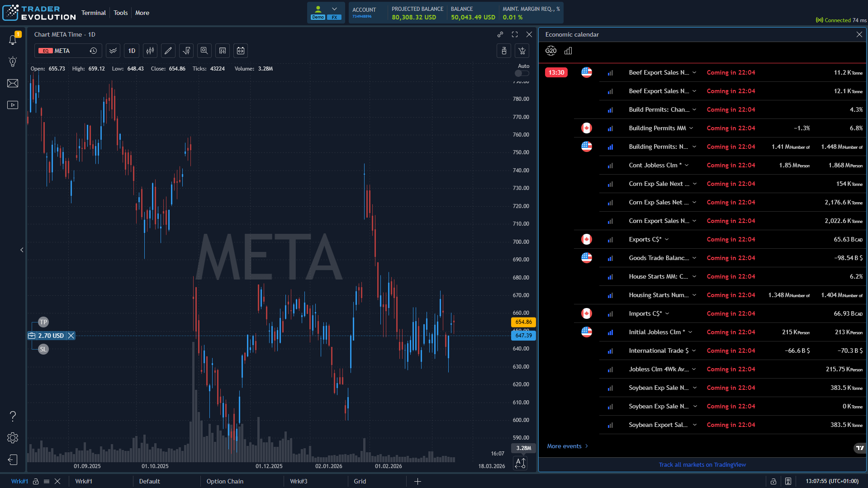Expand the Initial Jobless Clm event row
This screenshot has width=868, height=488.
pyautogui.click(x=690, y=332)
